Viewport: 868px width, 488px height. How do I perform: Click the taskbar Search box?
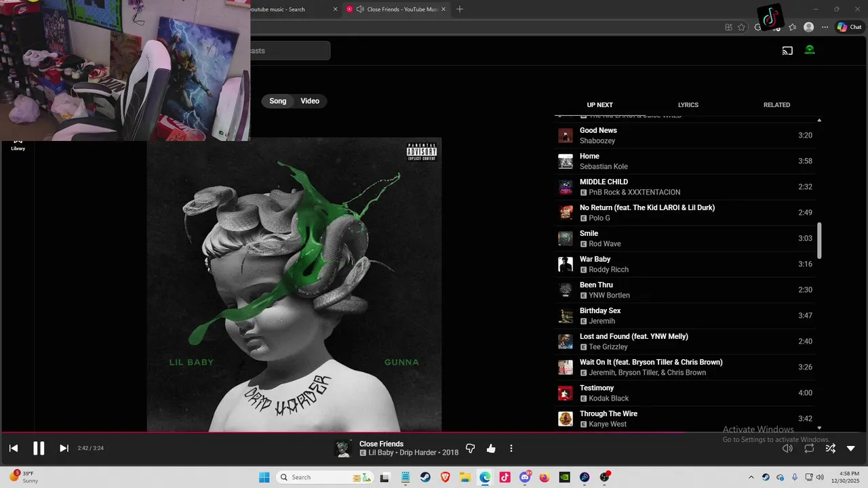point(325,477)
